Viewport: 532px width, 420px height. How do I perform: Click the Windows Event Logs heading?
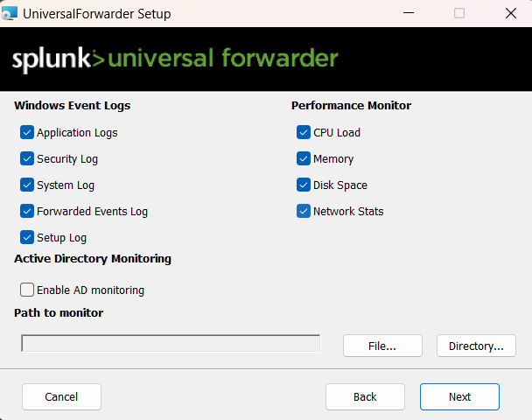pyautogui.click(x=73, y=106)
